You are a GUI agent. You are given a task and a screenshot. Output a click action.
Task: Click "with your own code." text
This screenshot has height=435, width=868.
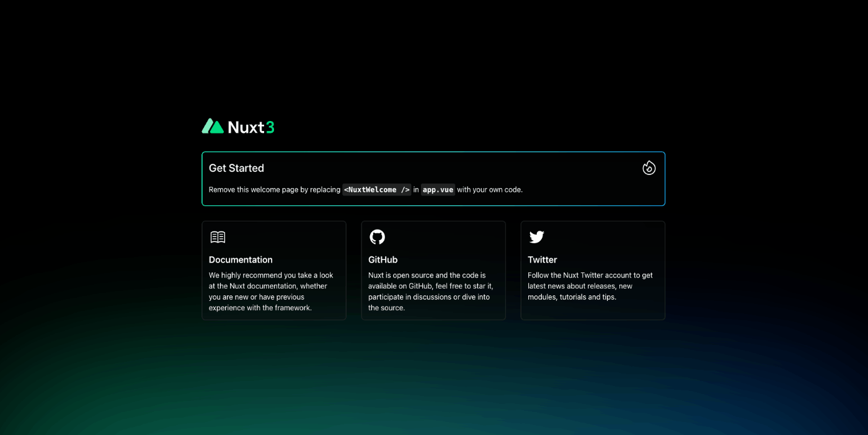click(490, 189)
